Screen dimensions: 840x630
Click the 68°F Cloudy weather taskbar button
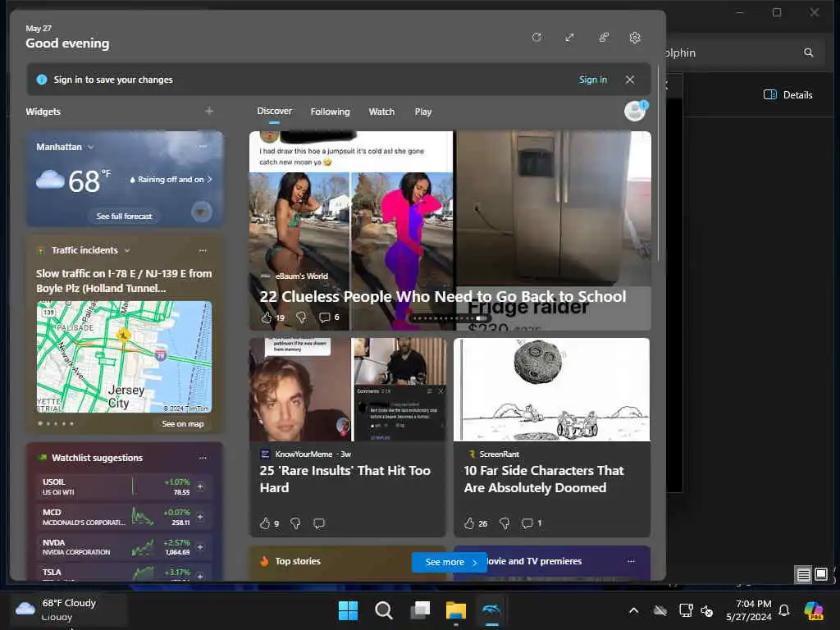pyautogui.click(x=69, y=609)
